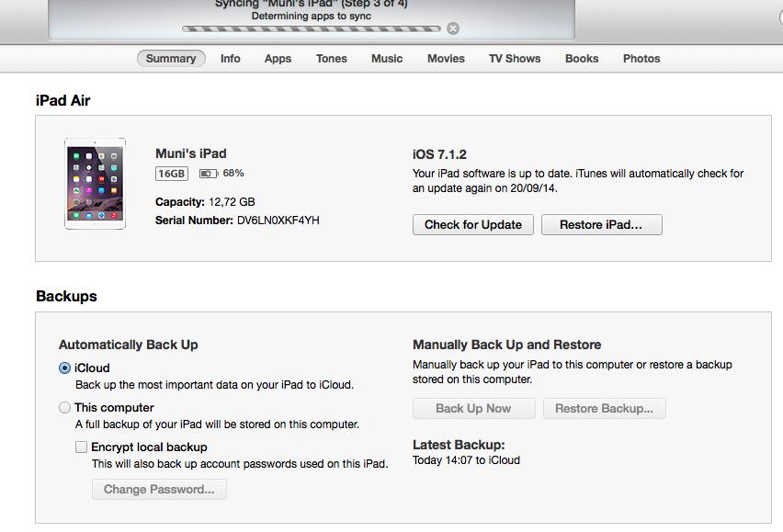Click the Change Password... button
Screen dimensions: 783x532
[159, 489]
